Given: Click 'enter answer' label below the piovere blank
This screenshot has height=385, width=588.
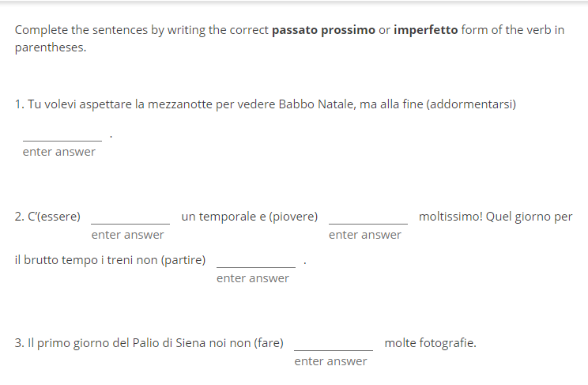Looking at the screenshot, I should tap(365, 235).
